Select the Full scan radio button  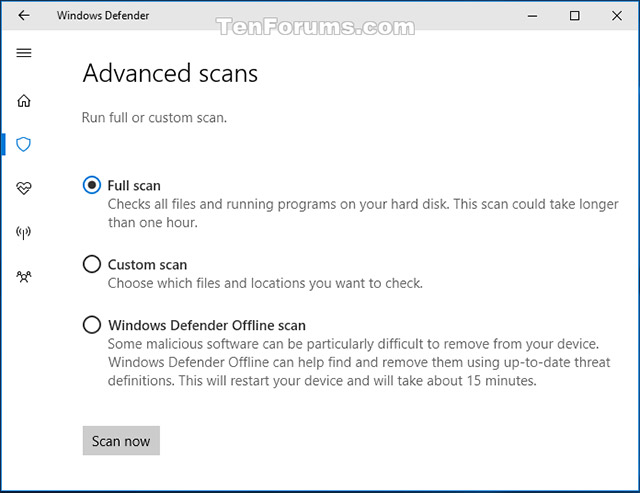[x=91, y=185]
